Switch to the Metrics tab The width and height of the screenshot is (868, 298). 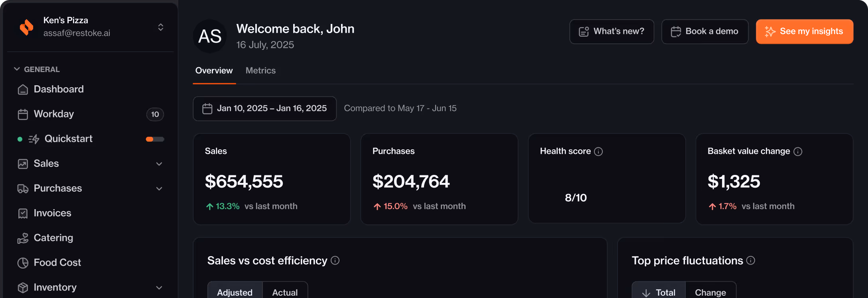pyautogui.click(x=260, y=71)
